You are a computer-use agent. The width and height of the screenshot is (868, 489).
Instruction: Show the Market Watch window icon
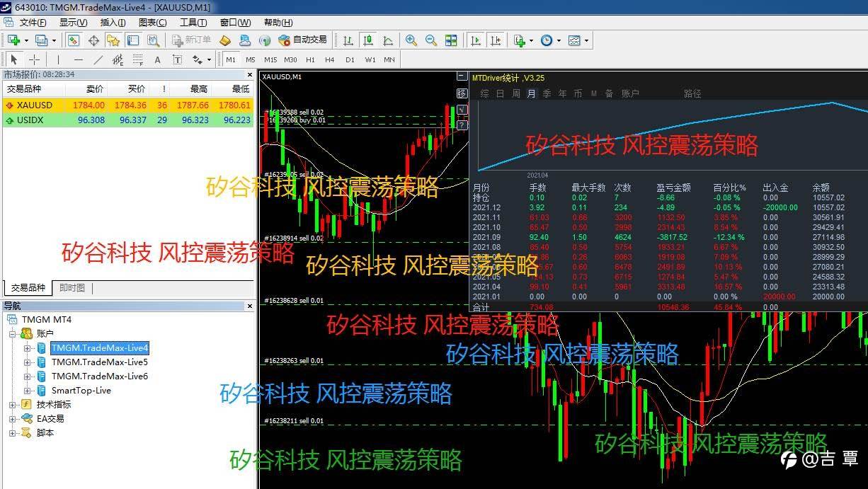[x=74, y=40]
